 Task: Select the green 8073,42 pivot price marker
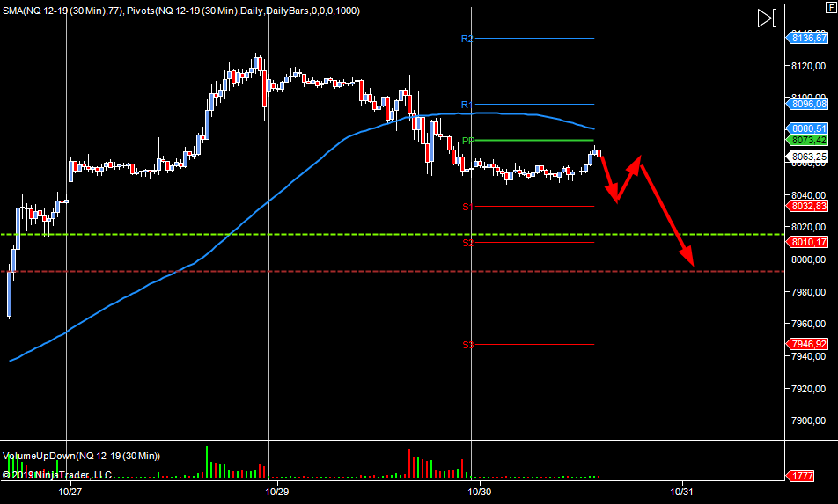[808, 140]
